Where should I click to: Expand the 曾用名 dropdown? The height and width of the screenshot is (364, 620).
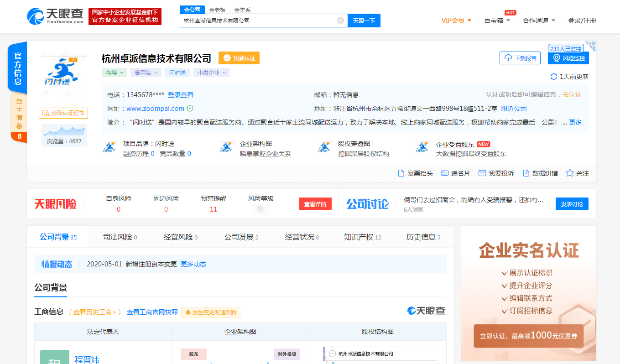[146, 73]
